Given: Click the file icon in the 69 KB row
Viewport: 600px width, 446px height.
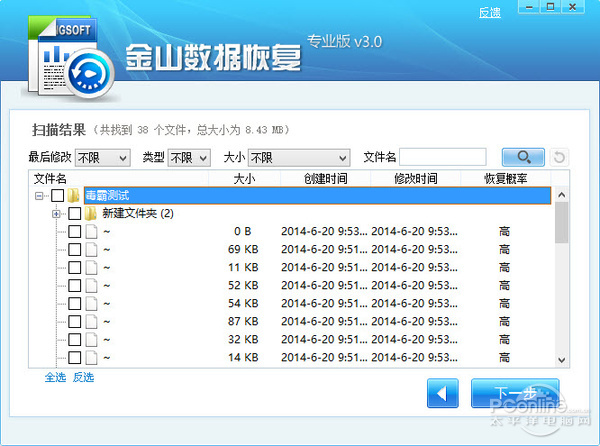Looking at the screenshot, I should [91, 249].
